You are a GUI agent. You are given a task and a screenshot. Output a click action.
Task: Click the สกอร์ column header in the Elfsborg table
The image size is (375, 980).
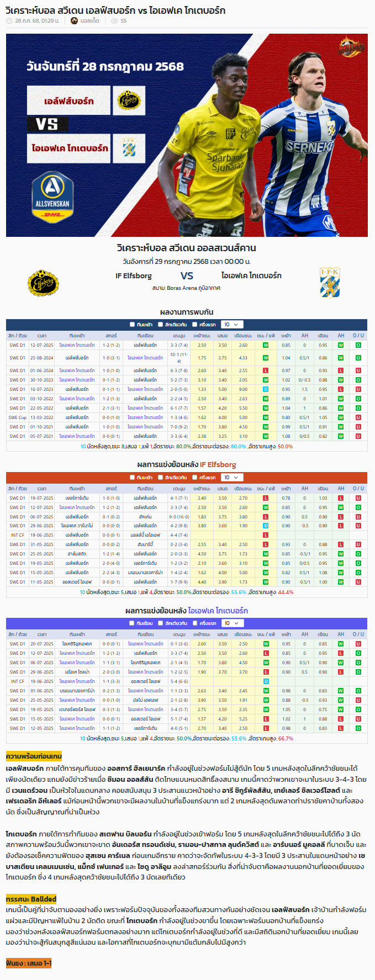[x=111, y=489]
